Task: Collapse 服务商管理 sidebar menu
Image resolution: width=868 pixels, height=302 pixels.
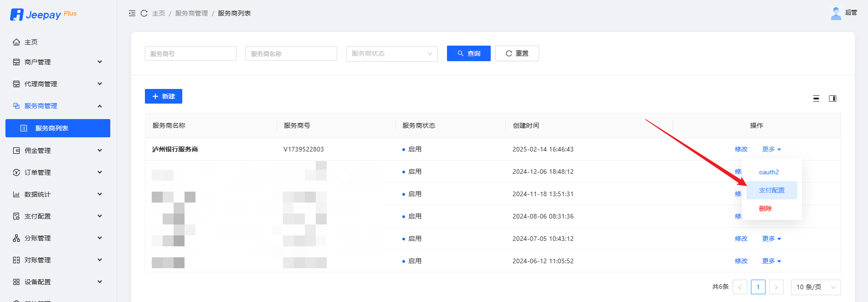Action: (x=58, y=106)
